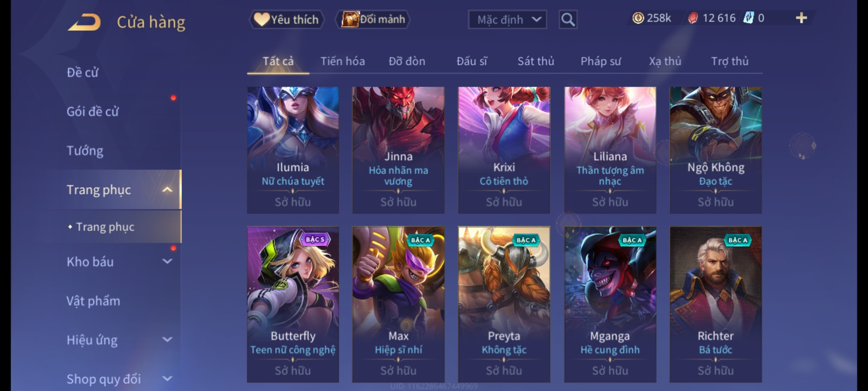This screenshot has width=868, height=391.
Task: Tap the gold coin balance icon
Action: [x=638, y=18]
